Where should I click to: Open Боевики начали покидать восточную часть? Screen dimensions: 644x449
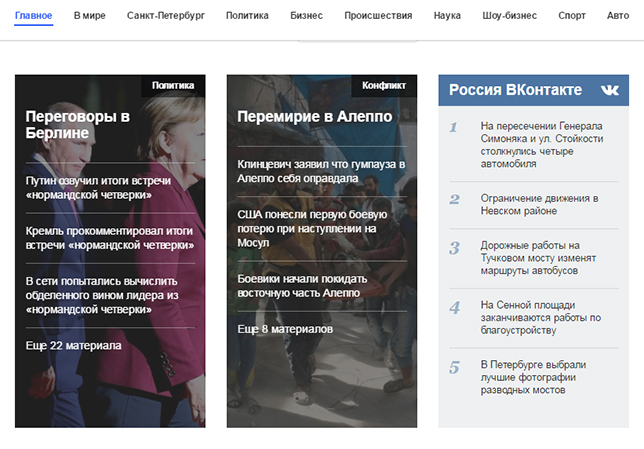pos(302,286)
